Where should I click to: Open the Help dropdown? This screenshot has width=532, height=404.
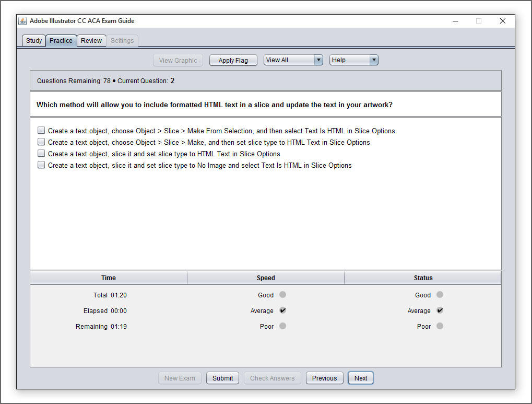[353, 60]
